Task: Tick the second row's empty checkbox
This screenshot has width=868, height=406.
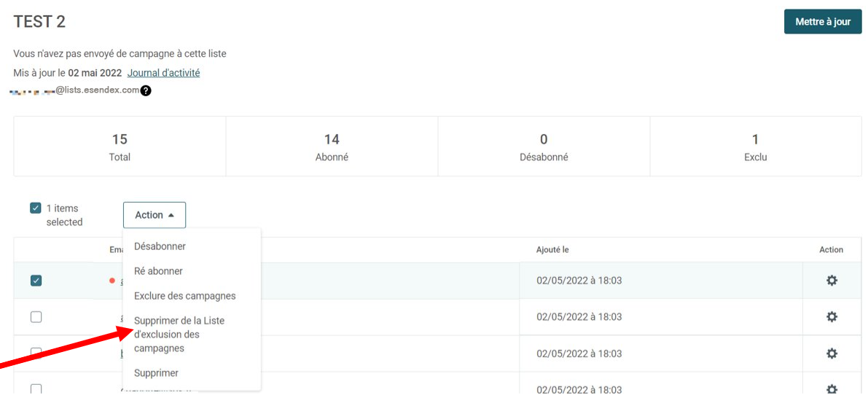Action: [36, 317]
